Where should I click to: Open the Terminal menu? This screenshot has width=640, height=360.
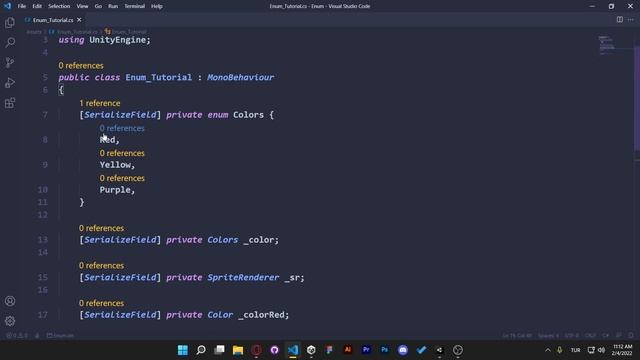(135, 6)
